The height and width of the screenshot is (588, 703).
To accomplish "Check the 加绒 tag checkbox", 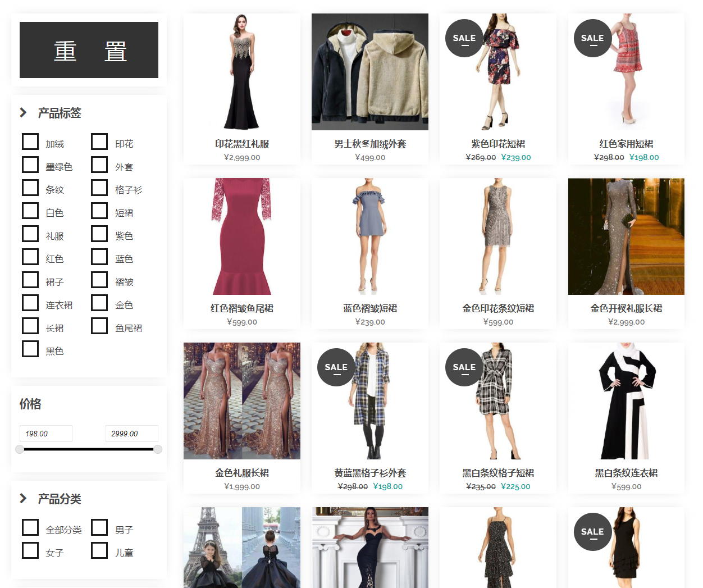I will 30,142.
